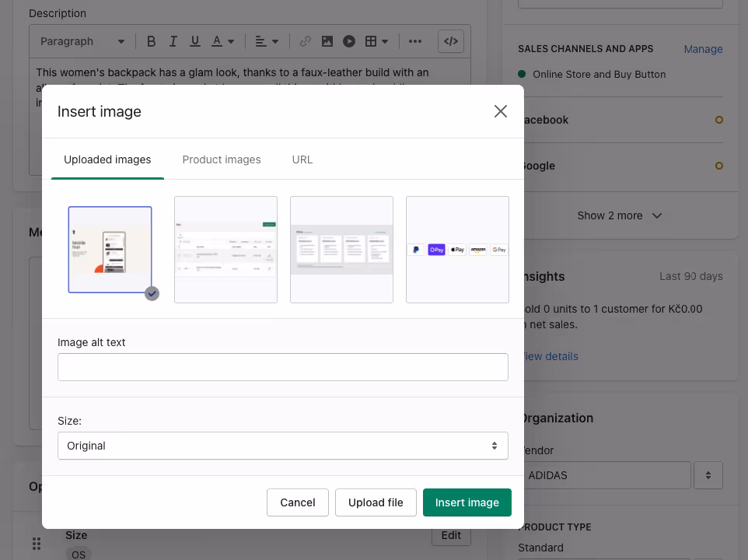Image resolution: width=748 pixels, height=560 pixels.
Task: Select the orders table screenshot thumbnail
Action: pos(225,250)
